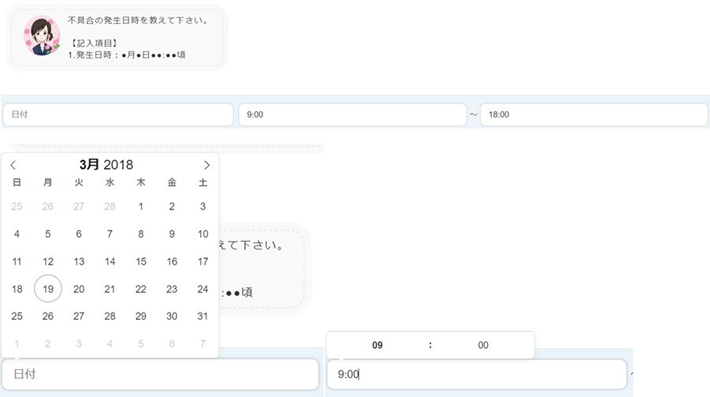
Task: Select March 8 in the calendar
Action: tap(141, 234)
